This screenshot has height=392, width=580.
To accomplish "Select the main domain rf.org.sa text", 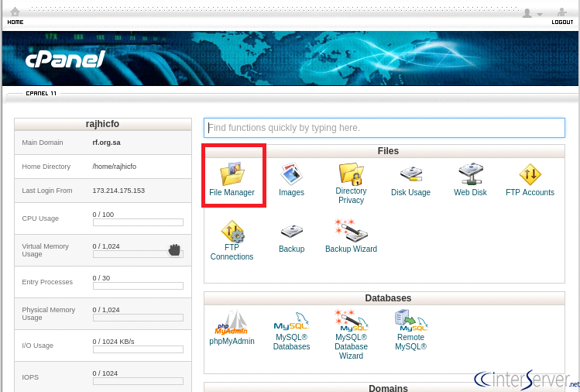I will tap(107, 143).
